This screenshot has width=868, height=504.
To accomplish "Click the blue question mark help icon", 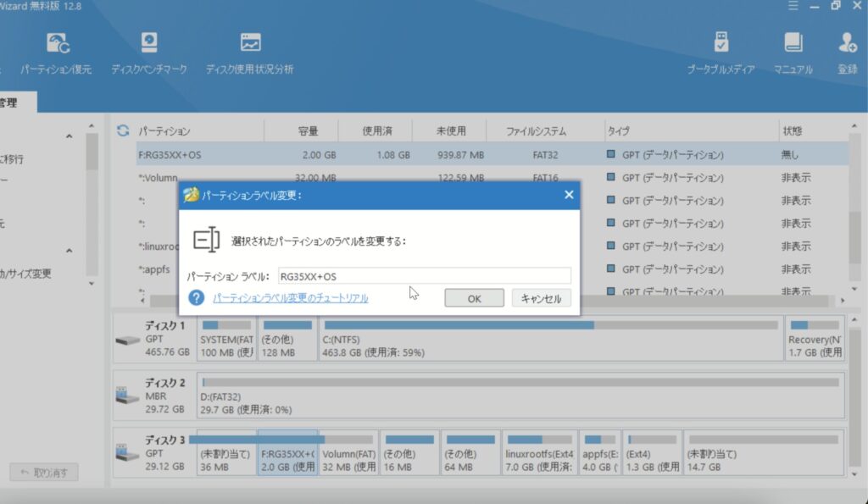I will click(x=196, y=297).
